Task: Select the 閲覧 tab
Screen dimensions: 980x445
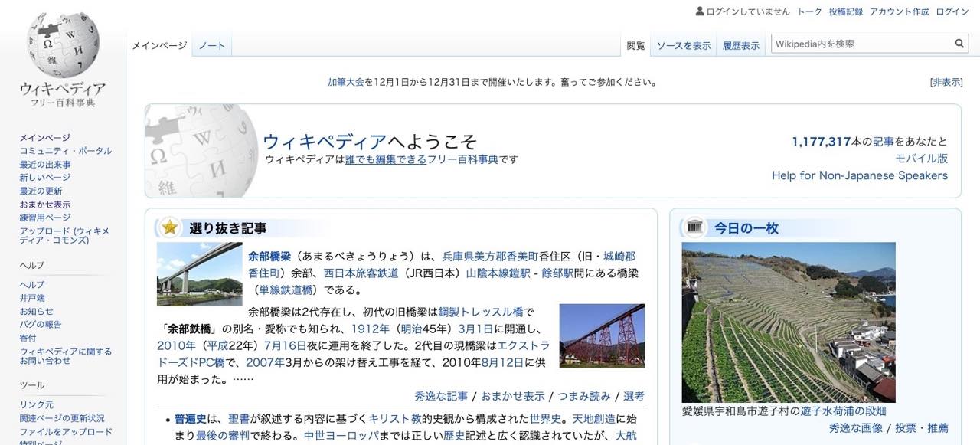Action: (x=635, y=46)
